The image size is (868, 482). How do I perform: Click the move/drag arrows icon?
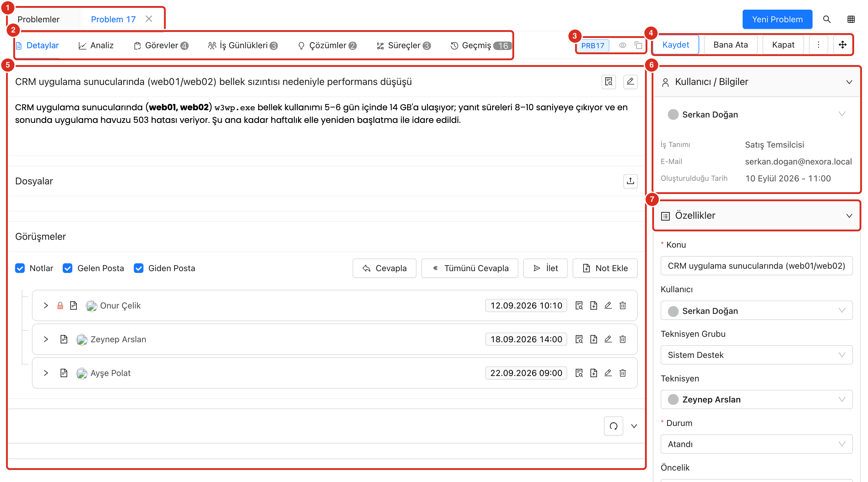click(x=842, y=45)
